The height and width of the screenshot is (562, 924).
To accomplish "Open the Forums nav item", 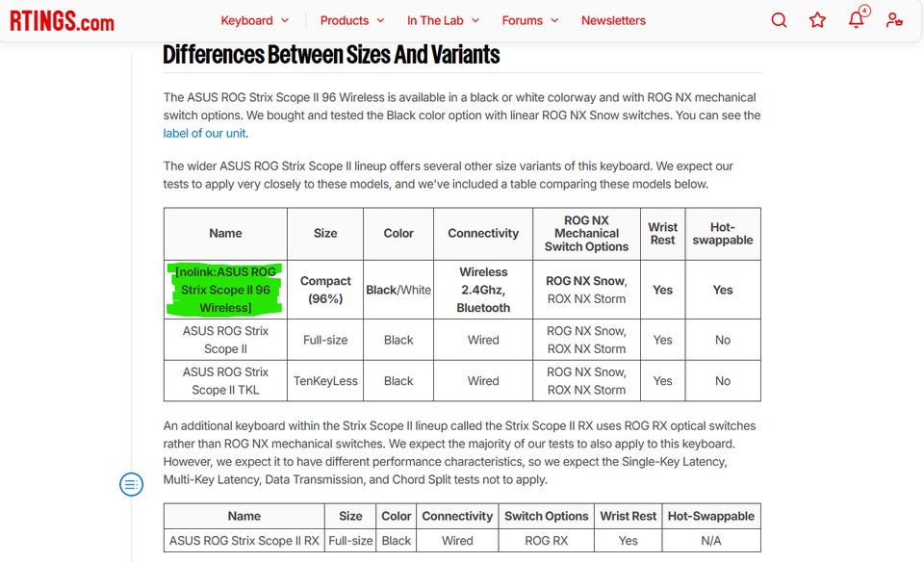I will [x=522, y=20].
